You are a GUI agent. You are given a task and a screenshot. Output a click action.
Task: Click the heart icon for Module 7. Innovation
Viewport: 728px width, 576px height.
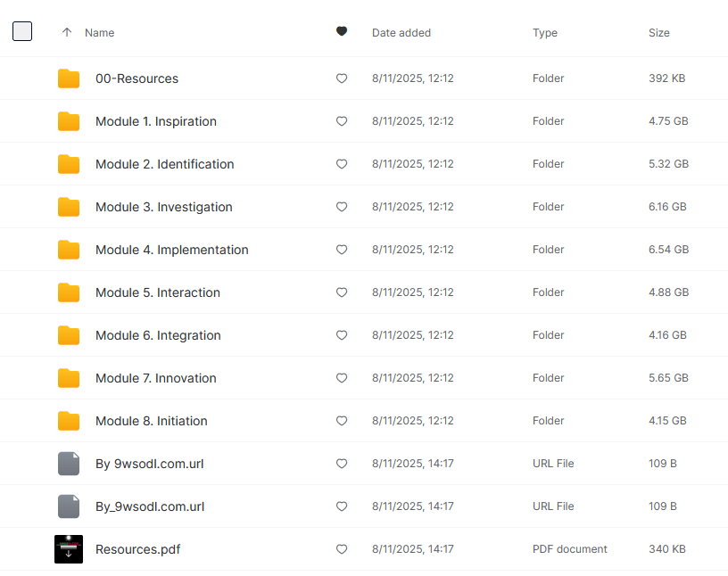(x=341, y=378)
